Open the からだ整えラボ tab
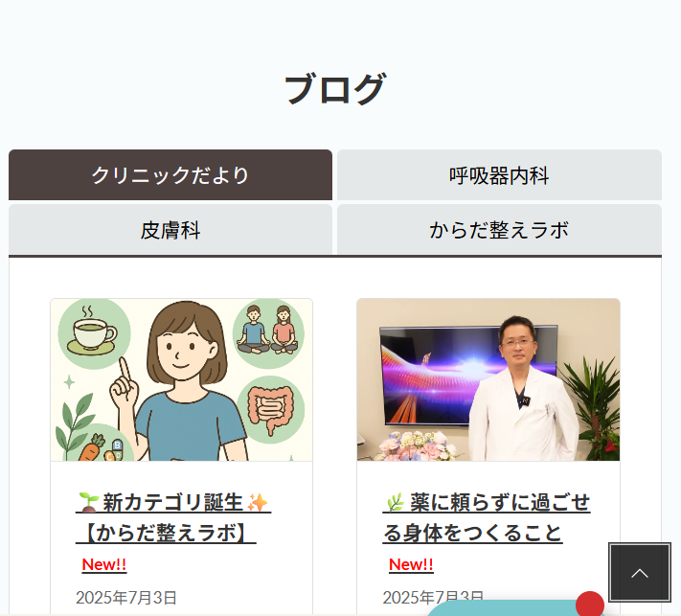 (x=499, y=230)
